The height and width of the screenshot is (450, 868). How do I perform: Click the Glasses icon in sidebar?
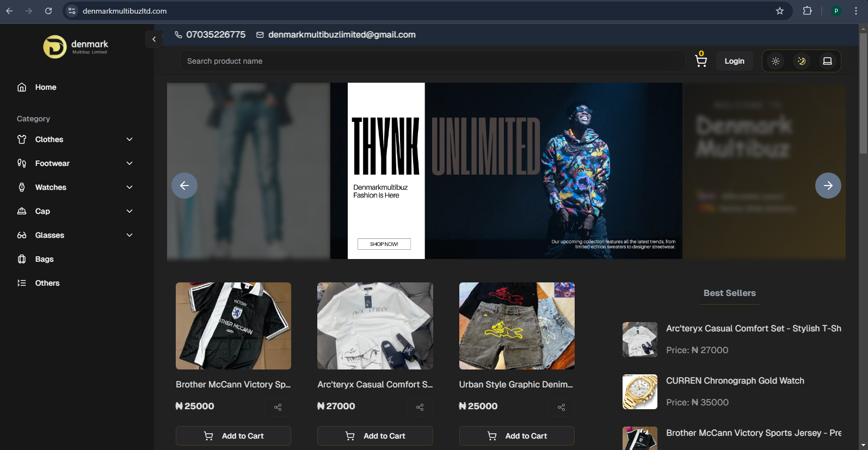click(x=22, y=235)
